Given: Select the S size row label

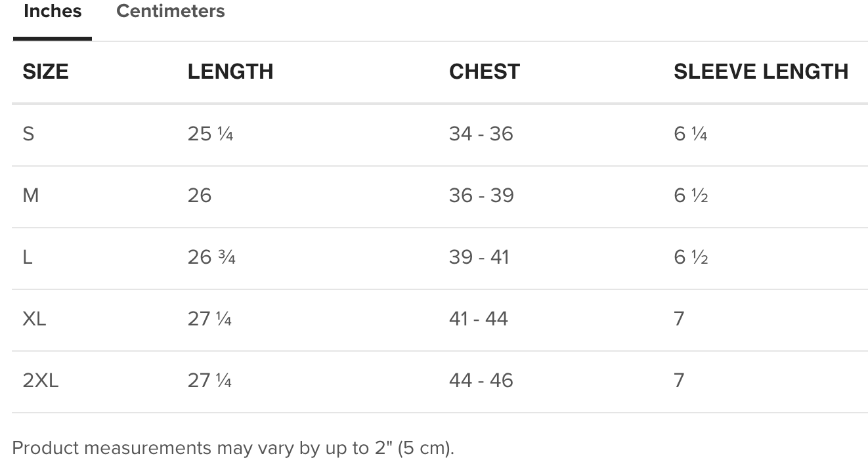Looking at the screenshot, I should 28,134.
